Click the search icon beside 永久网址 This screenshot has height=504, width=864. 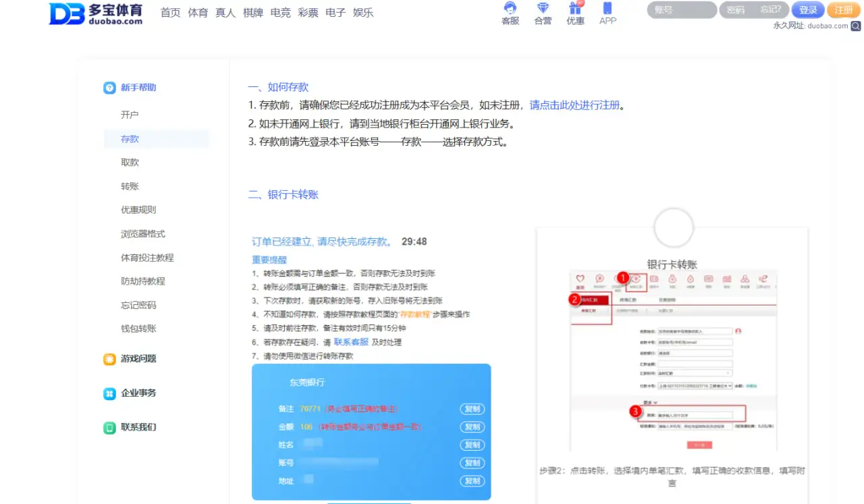[x=857, y=25]
